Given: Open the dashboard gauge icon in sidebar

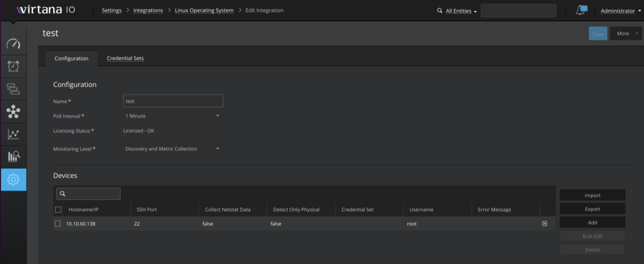Looking at the screenshot, I should coord(13,44).
